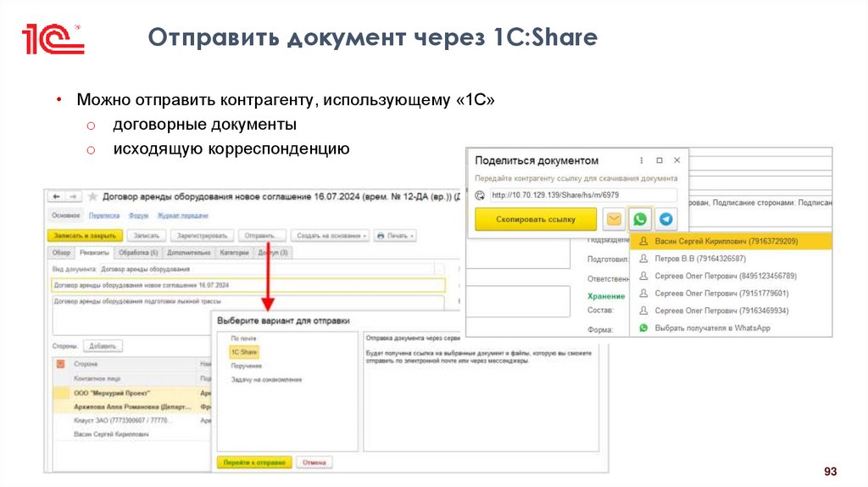
Task: Send the link via Telegram icon
Action: coord(666,220)
